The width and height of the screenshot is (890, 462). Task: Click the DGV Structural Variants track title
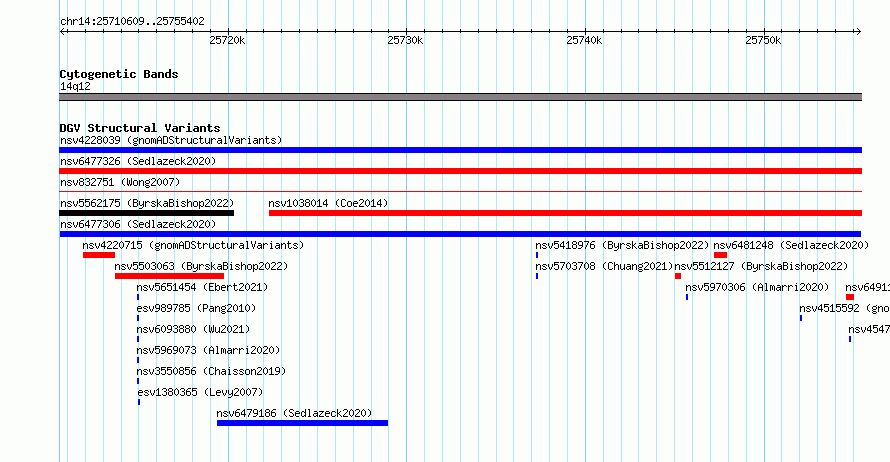pos(140,128)
